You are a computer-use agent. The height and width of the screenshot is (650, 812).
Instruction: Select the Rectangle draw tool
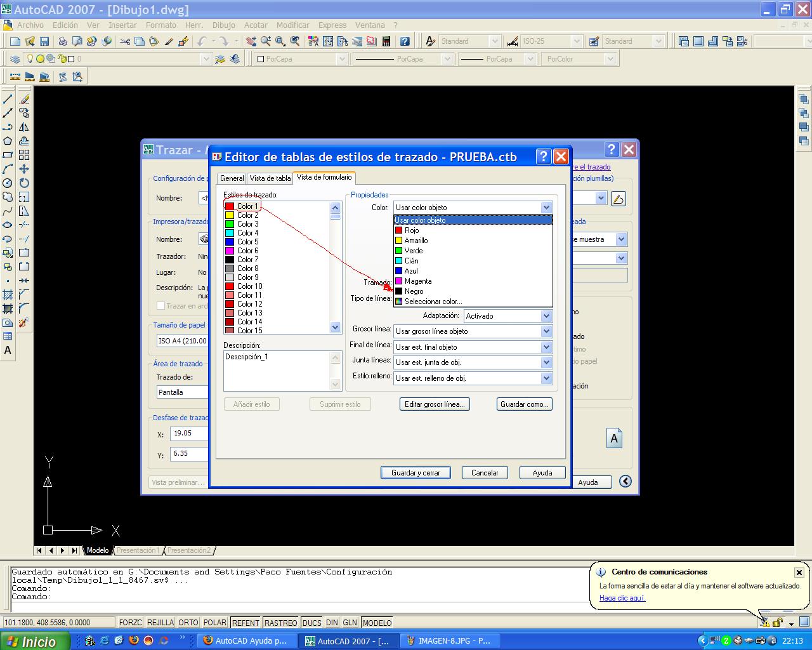[x=8, y=155]
